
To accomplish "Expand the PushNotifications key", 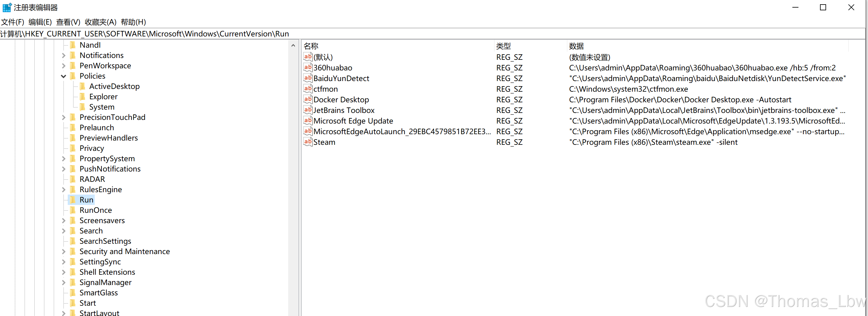I will tap(63, 169).
